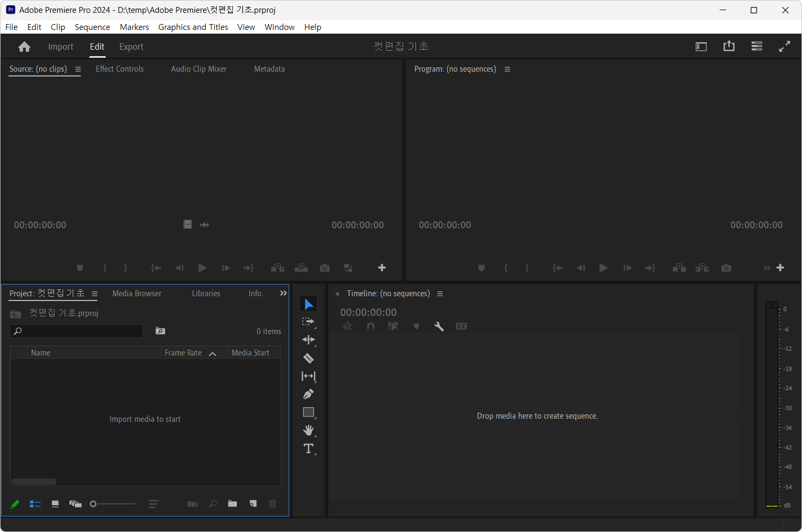Click Program monitor Export Frame camera
This screenshot has width=802, height=532.
pos(726,268)
